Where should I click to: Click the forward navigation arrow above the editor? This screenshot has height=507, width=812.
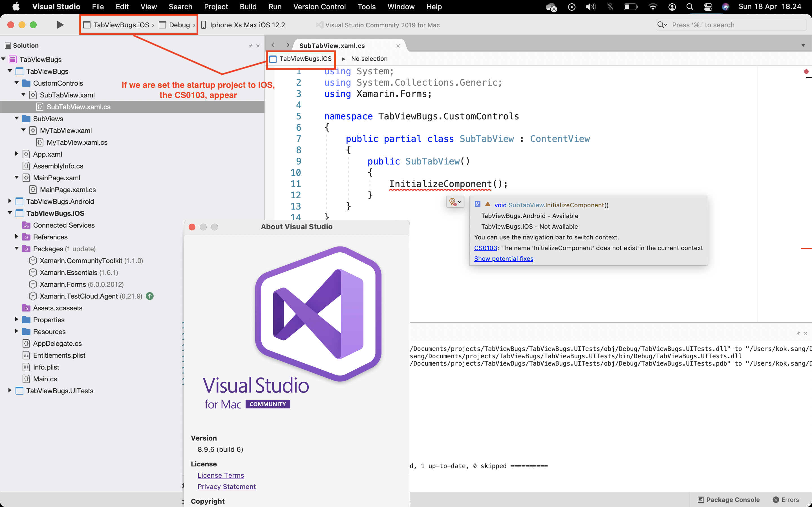point(288,45)
